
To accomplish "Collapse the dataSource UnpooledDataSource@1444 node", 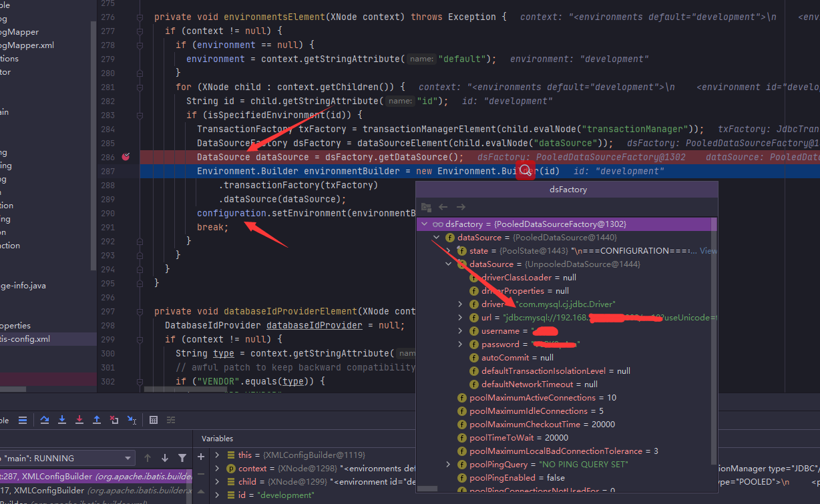I will click(448, 264).
